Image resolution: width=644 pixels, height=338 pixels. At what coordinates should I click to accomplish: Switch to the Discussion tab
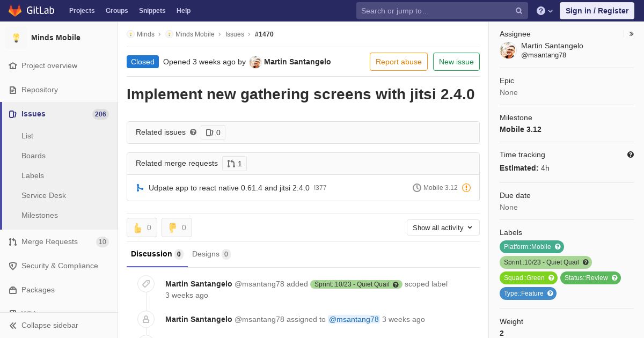[157, 254]
